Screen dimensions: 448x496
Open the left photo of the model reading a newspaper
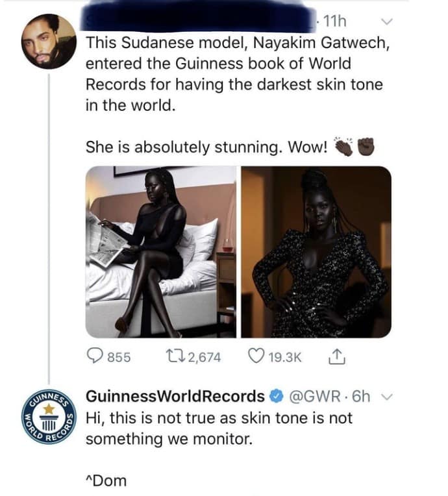161,252
